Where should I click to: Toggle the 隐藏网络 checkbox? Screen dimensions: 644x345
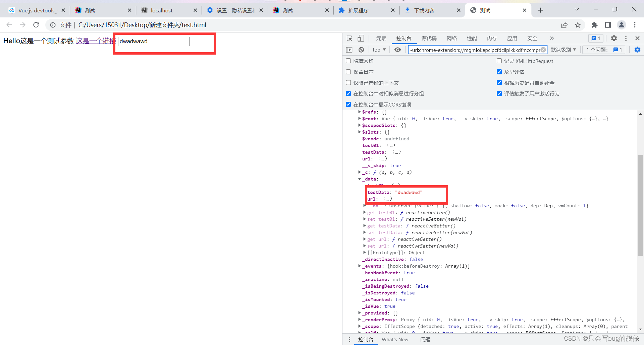click(348, 61)
